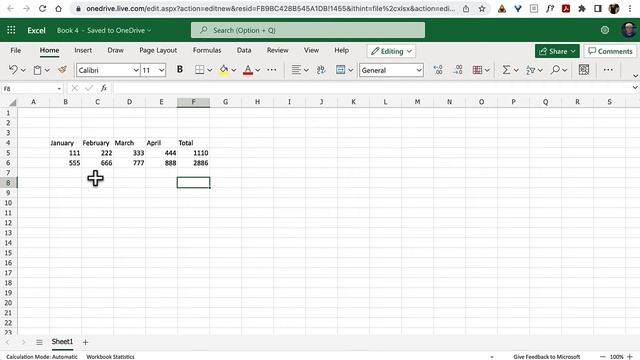The image size is (640, 360).
Task: Click the Paste clipboard icon
Action: 37,70
